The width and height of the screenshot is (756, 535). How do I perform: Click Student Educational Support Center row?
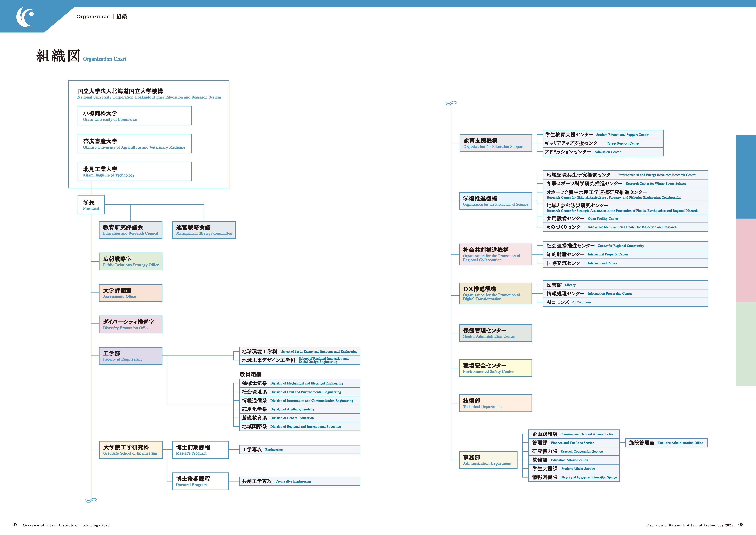pos(603,134)
